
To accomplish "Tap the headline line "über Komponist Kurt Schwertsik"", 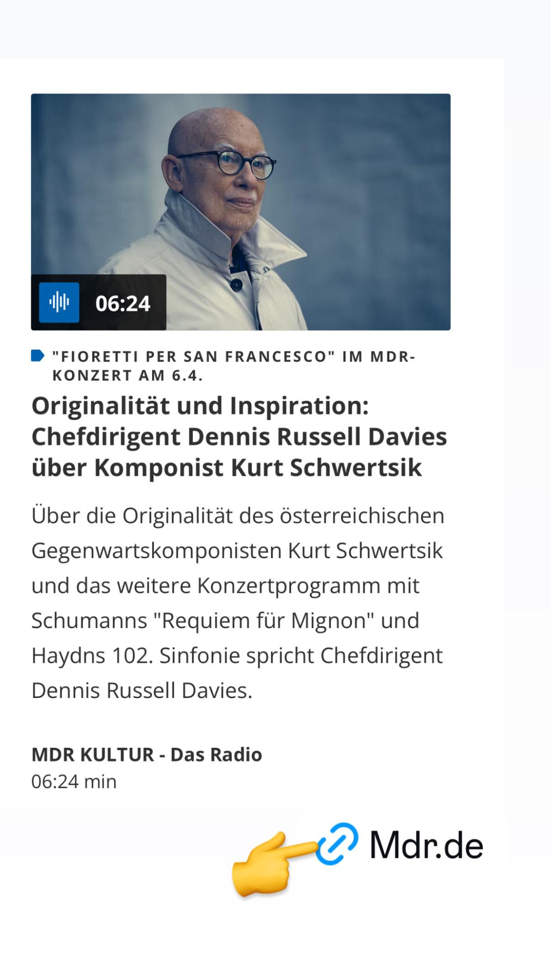I will 227,468.
